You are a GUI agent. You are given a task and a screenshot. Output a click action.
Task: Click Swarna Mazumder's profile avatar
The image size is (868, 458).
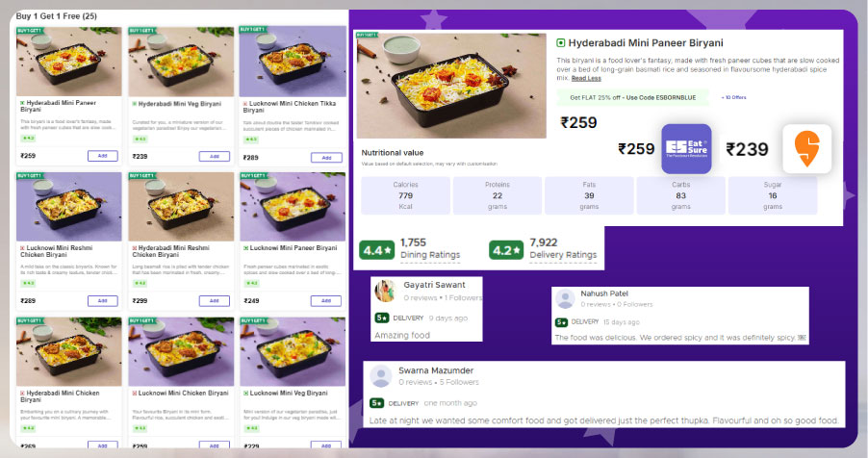[381, 376]
